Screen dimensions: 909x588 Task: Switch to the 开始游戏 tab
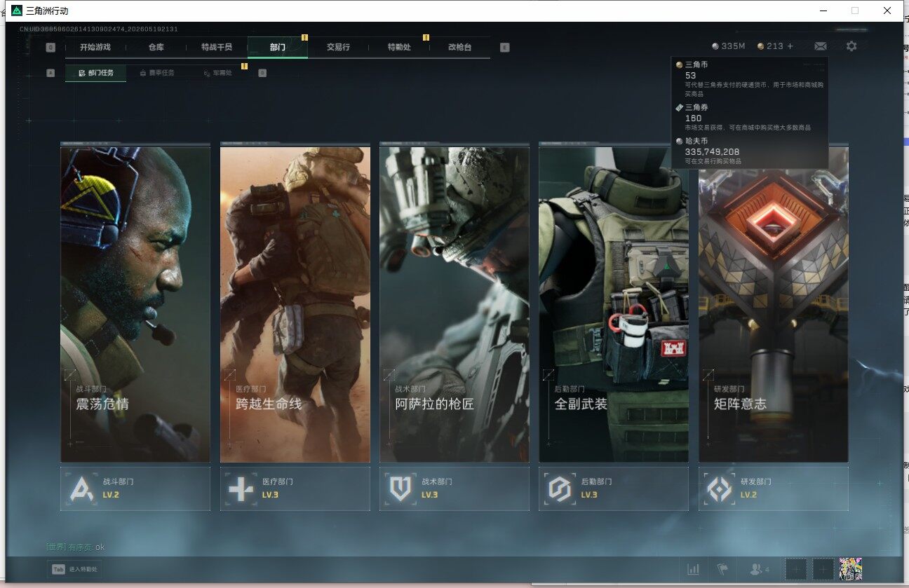95,47
